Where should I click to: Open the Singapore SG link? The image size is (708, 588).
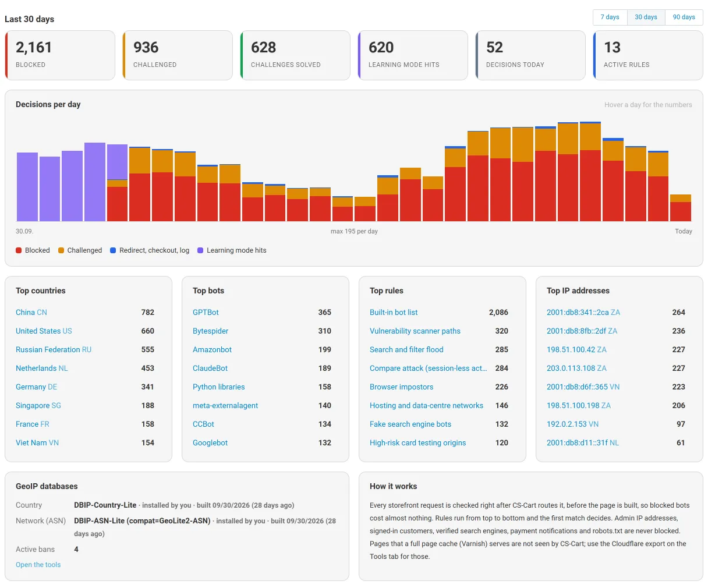(38, 406)
